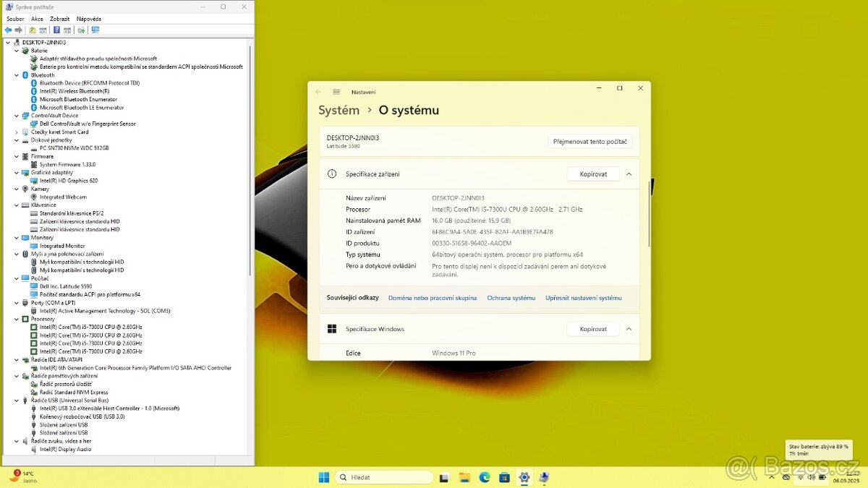868x488 pixels.
Task: Expand the Čtečky karet Smart Card node
Action: (17, 132)
